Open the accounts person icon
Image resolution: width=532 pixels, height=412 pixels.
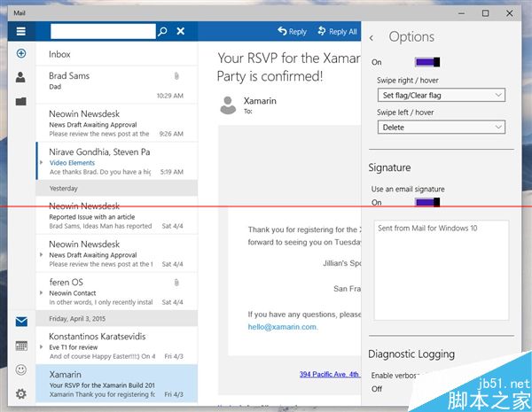(20, 78)
